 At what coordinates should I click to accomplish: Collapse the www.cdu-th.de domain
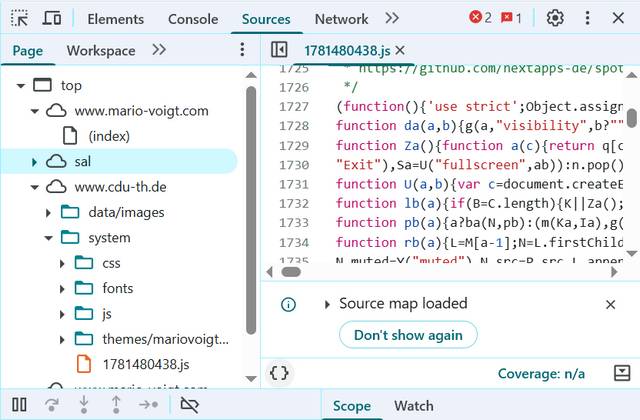point(35,187)
